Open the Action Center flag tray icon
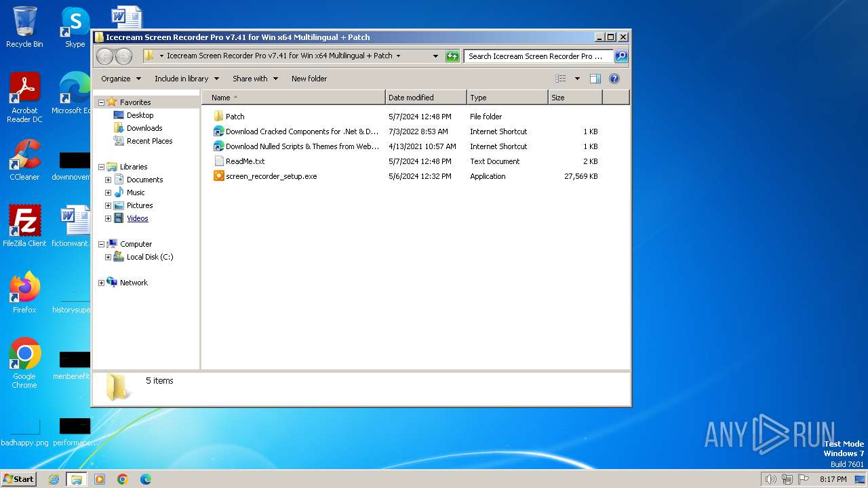Screen dimensions: 868x488 point(804,479)
